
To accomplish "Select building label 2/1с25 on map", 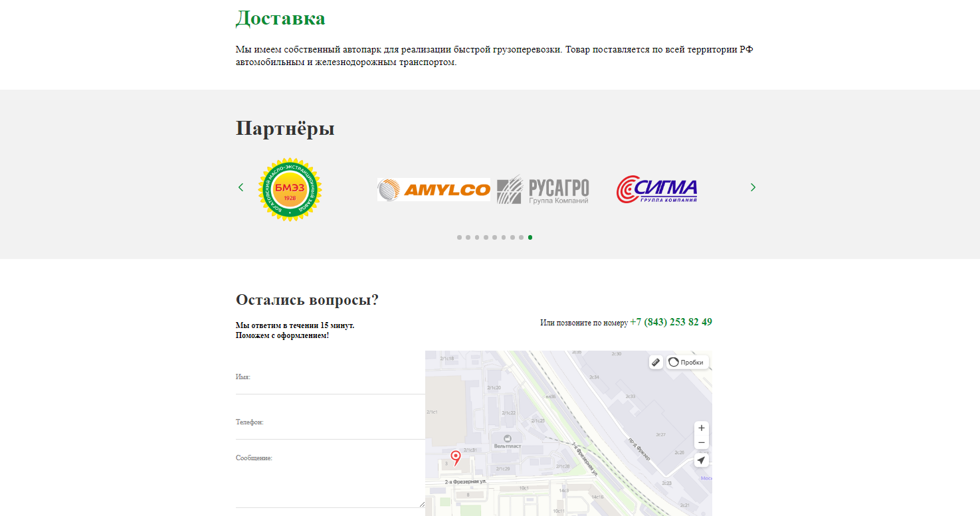I will [538, 420].
